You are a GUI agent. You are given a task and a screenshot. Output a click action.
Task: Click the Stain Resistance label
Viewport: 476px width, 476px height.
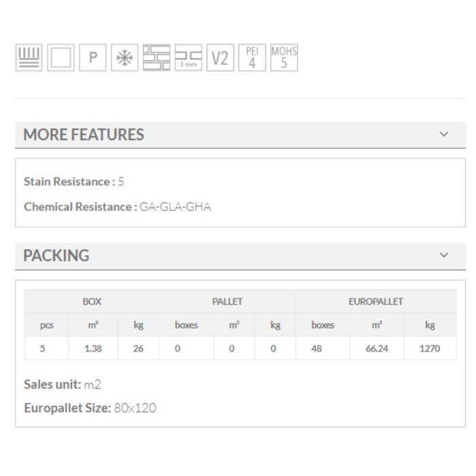coord(67,182)
